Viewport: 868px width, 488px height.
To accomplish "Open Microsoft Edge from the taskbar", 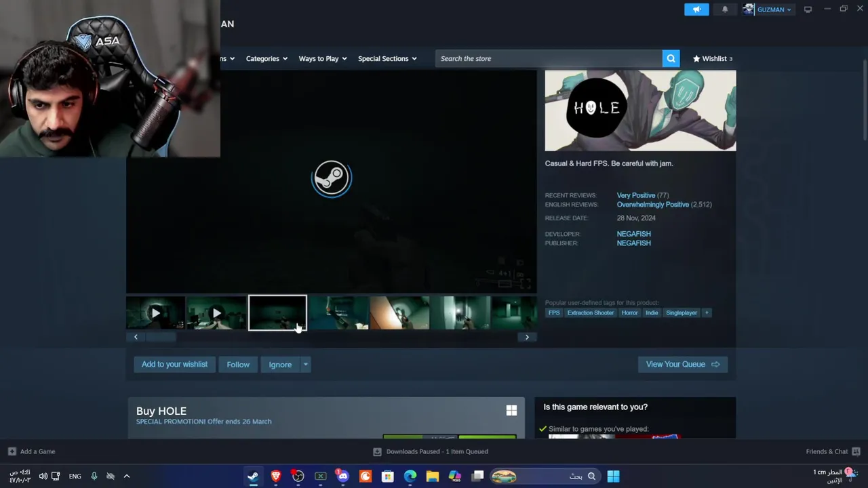I will (x=410, y=476).
